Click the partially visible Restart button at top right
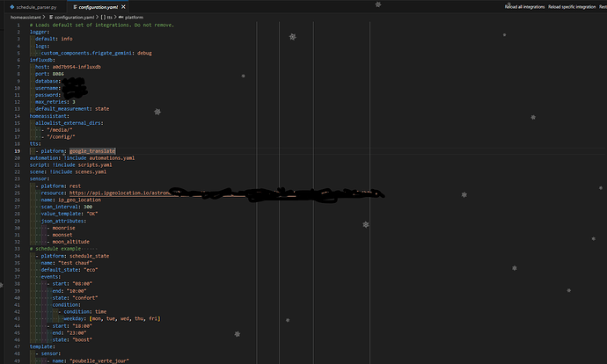 pos(603,6)
